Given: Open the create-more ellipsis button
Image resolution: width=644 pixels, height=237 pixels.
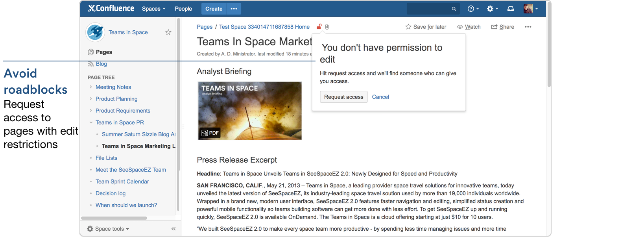Looking at the screenshot, I should point(234,9).
